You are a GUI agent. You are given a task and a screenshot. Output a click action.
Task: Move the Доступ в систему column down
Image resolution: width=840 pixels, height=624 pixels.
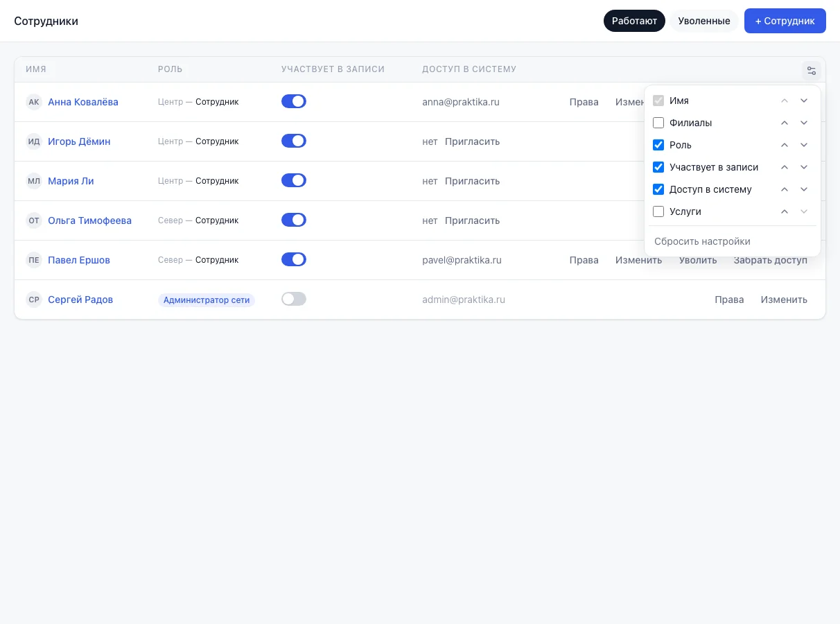tap(804, 189)
